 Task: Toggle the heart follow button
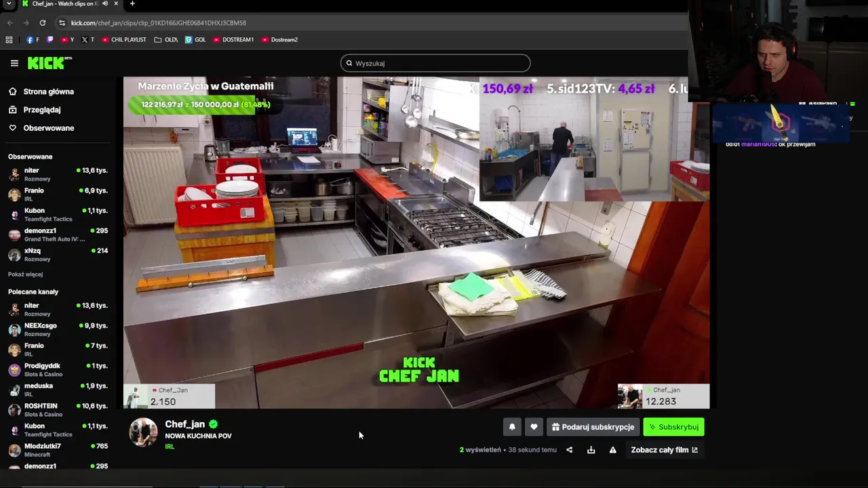pyautogui.click(x=534, y=427)
